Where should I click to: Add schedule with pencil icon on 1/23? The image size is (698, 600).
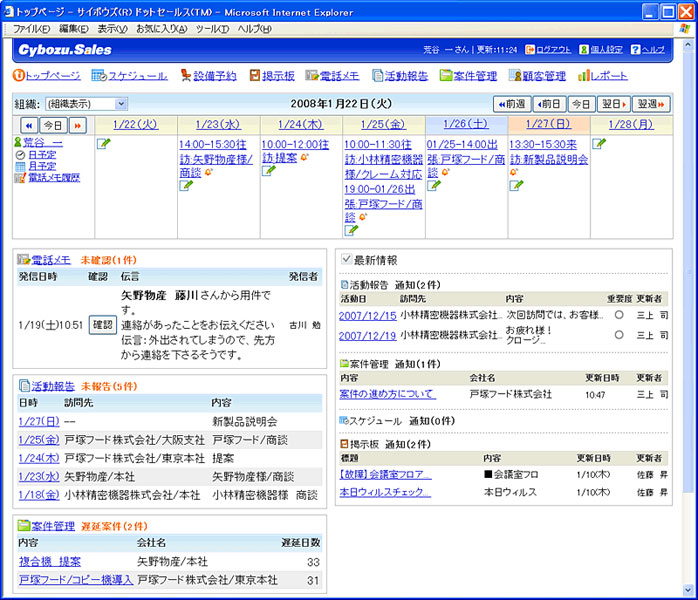coord(186,186)
